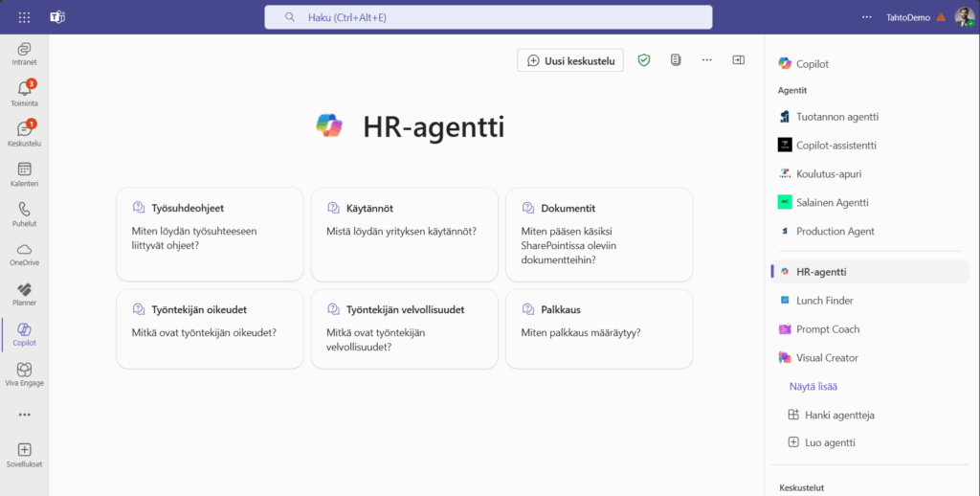This screenshot has height=496, width=980.
Task: Click the Haku search field
Action: point(488,17)
